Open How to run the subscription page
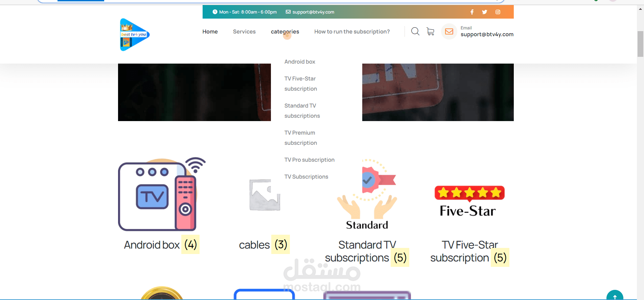Image resolution: width=644 pixels, height=300 pixels. tap(352, 31)
